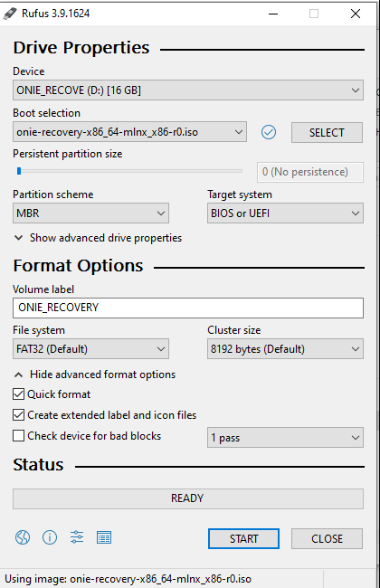The height and width of the screenshot is (588, 380).
Task: Click the Volume label ONIE_RECOVERY field
Action: click(x=188, y=308)
